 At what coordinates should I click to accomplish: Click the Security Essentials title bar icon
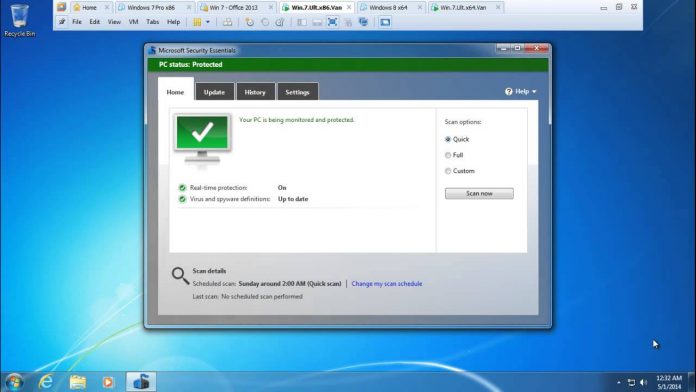152,50
